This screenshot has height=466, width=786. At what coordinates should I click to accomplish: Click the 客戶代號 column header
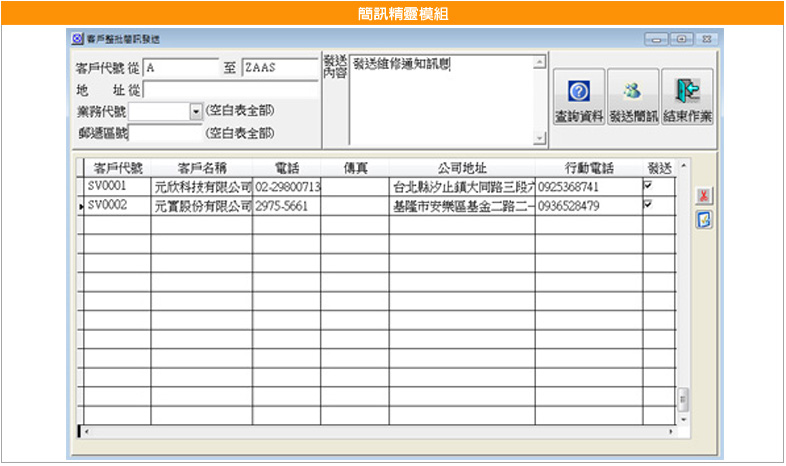117,167
